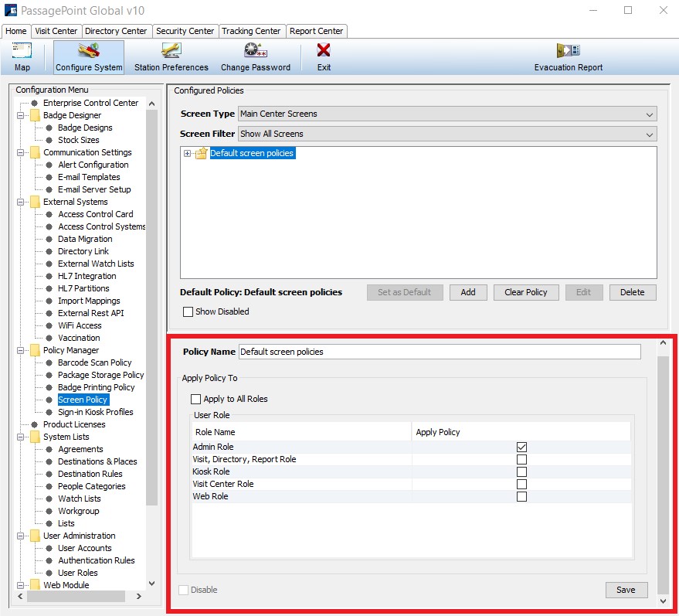Collapse the Policy Manager tree node
This screenshot has width=679, height=616.
pyautogui.click(x=20, y=350)
